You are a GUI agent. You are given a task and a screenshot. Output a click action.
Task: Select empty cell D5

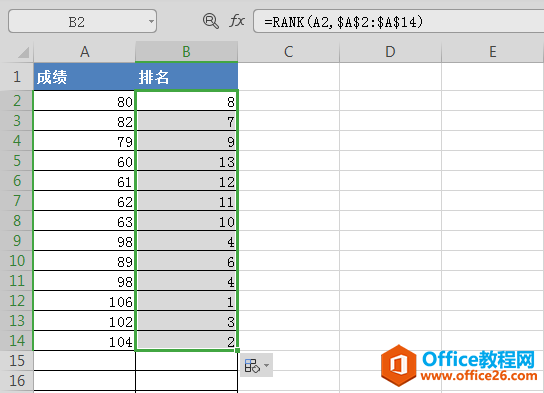point(390,161)
